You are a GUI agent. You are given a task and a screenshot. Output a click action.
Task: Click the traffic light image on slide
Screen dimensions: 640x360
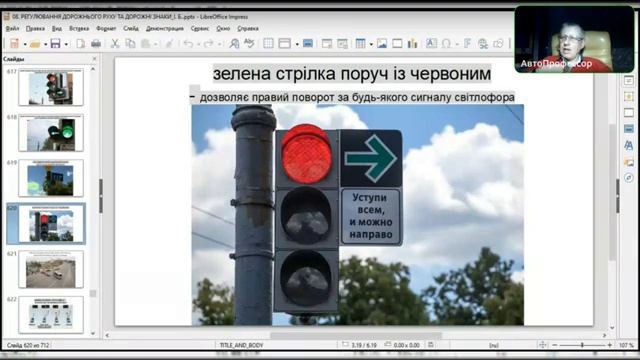(x=358, y=215)
